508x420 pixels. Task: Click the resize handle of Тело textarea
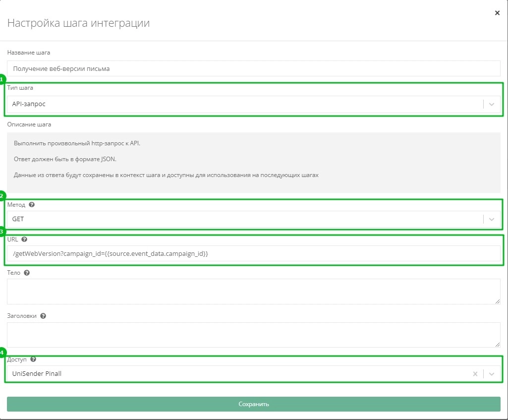click(497, 301)
